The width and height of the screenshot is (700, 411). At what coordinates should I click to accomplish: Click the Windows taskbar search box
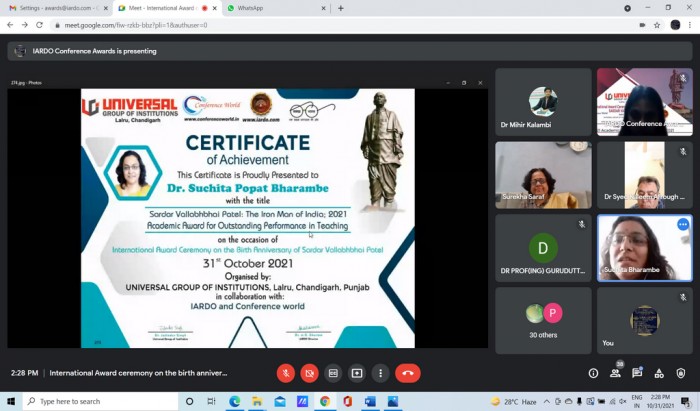[95, 401]
